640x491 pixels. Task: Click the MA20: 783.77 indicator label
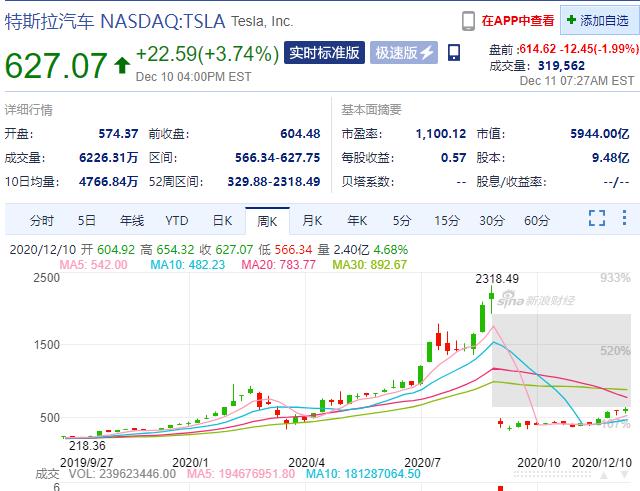point(279,264)
